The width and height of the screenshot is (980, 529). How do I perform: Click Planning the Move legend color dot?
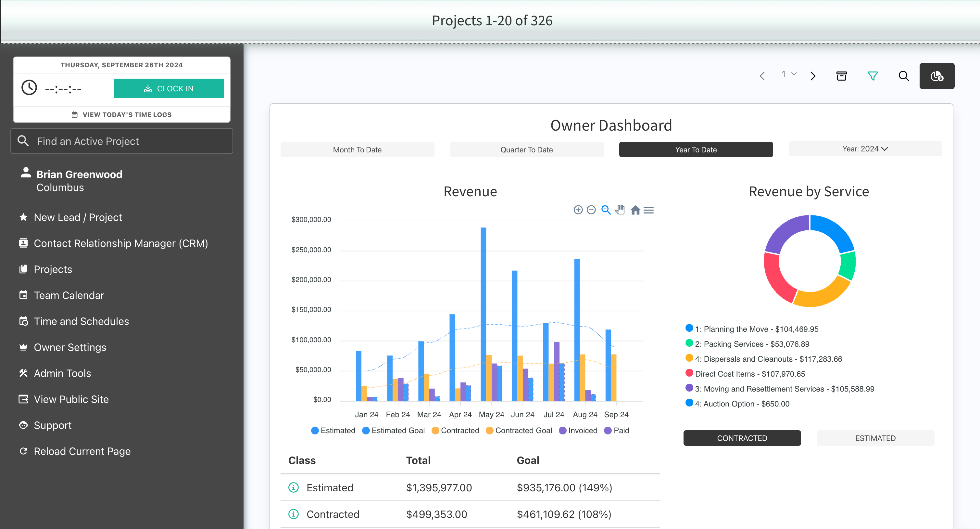tap(689, 328)
